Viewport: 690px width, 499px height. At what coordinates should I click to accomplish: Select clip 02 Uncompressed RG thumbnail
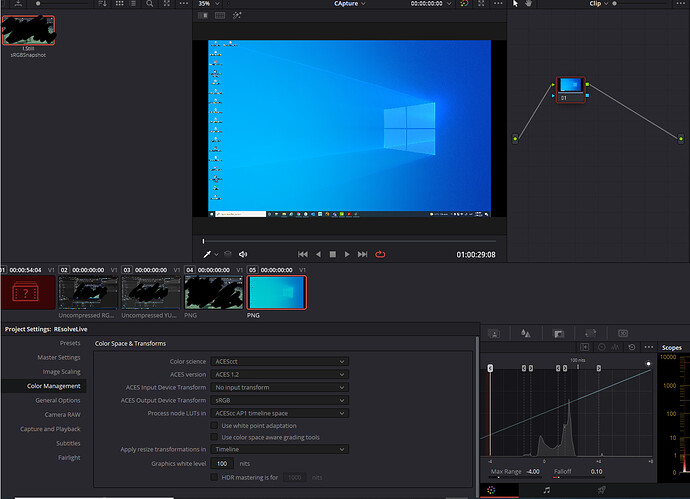point(88,292)
